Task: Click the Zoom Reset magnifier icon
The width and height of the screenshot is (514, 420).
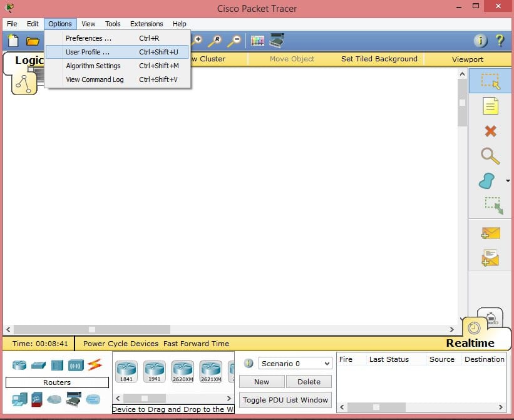Action: pyautogui.click(x=215, y=41)
